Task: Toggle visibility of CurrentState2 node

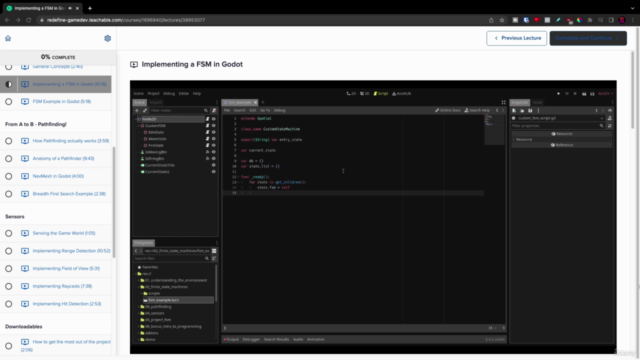Action: coord(213,172)
